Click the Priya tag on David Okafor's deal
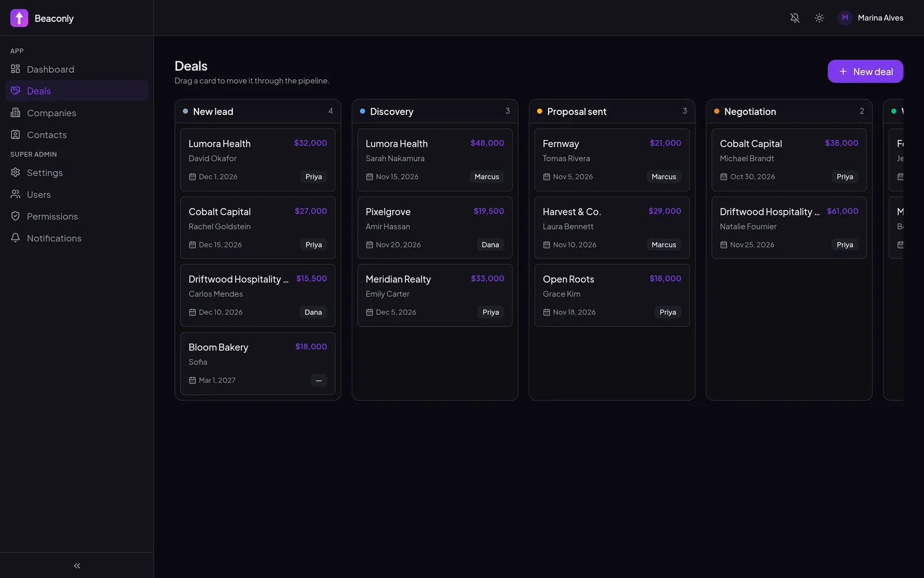 coord(314,177)
